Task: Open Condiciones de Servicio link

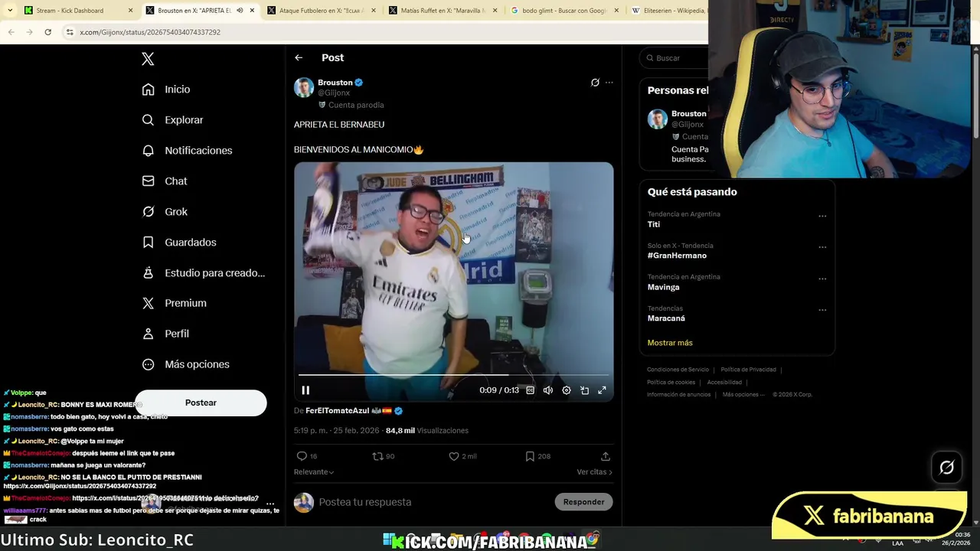Action: tap(678, 370)
